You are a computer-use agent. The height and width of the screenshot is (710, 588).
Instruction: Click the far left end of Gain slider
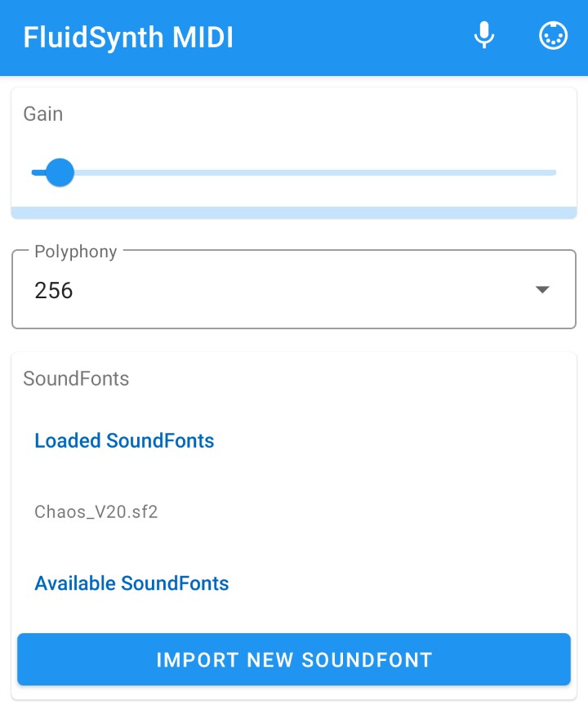pos(33,172)
